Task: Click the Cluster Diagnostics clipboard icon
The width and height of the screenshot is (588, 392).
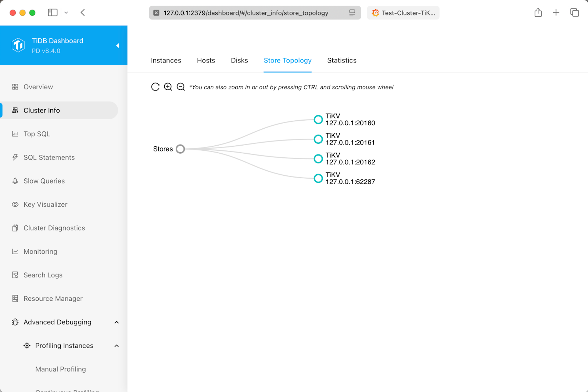Action: point(15,228)
